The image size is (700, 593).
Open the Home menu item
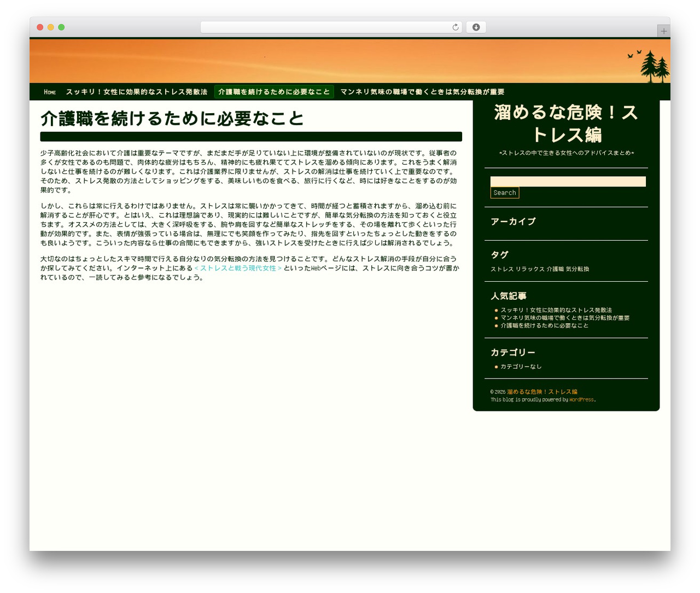50,92
